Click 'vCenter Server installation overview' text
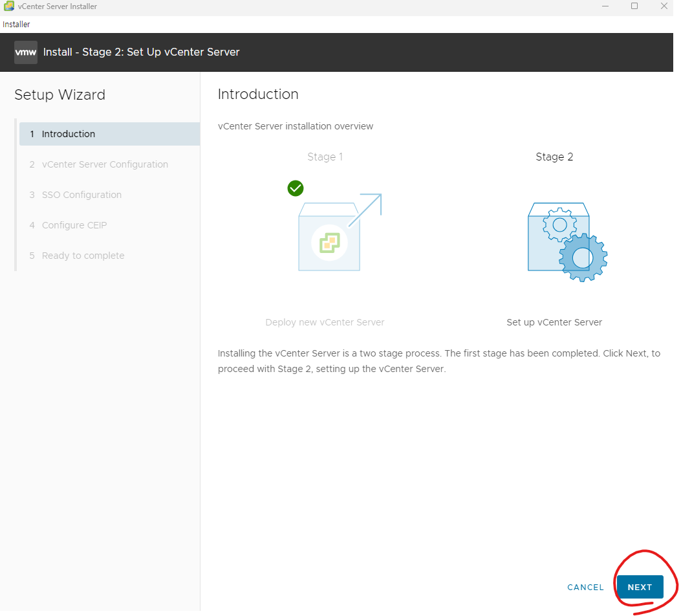 tap(296, 126)
